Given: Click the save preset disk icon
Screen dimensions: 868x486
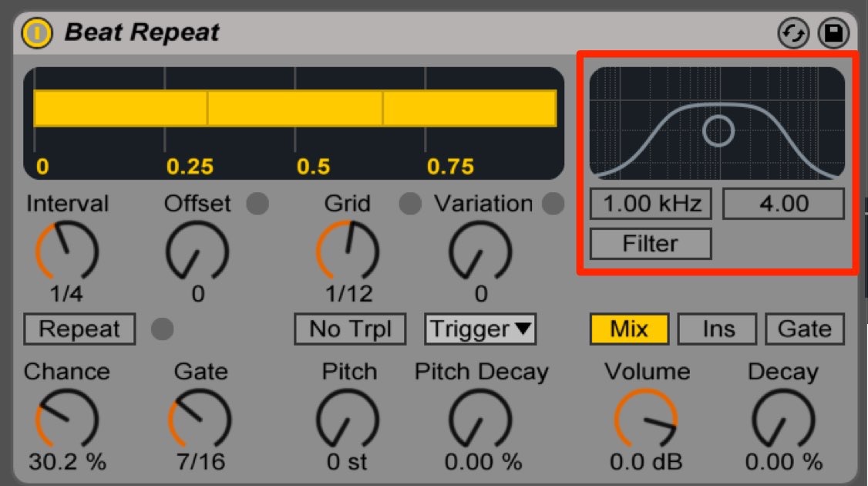Looking at the screenshot, I should click(x=833, y=33).
